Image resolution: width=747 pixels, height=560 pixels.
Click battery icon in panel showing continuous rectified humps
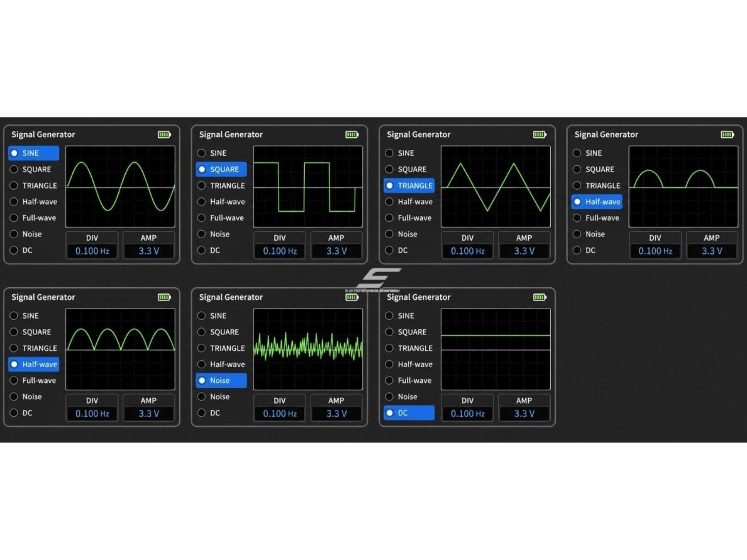[x=164, y=297]
